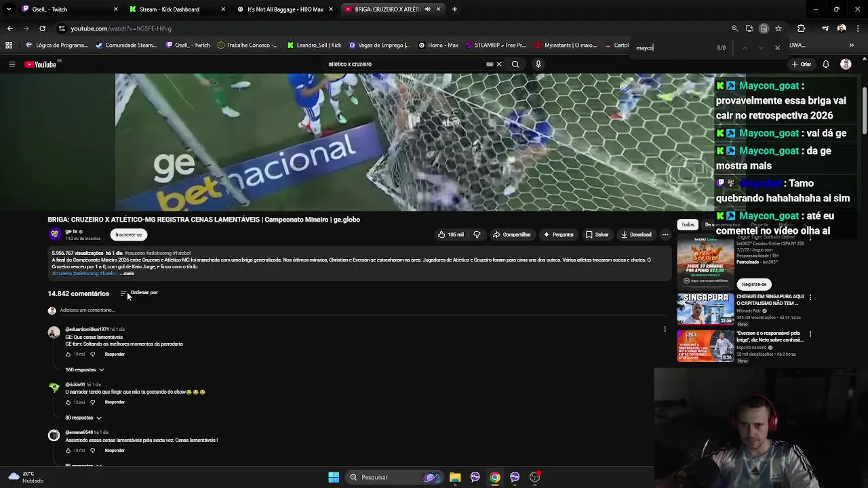This screenshot has height=488, width=868.
Task: Reply to eduardomitkus1971's comment
Action: pos(115,354)
